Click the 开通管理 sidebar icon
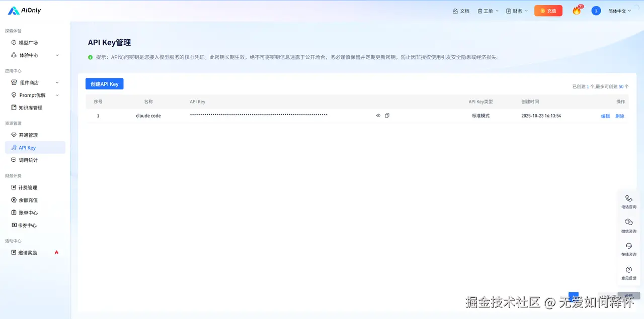Viewport: 644px width, 319px height. tap(14, 135)
